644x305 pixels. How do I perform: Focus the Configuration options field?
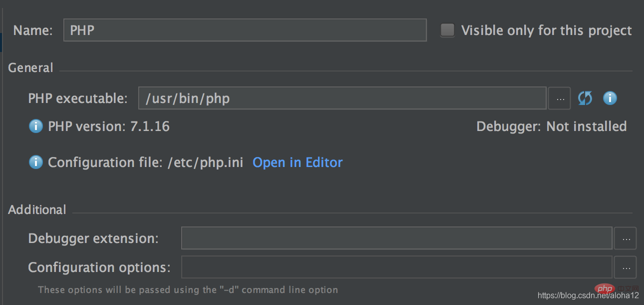pos(397,267)
